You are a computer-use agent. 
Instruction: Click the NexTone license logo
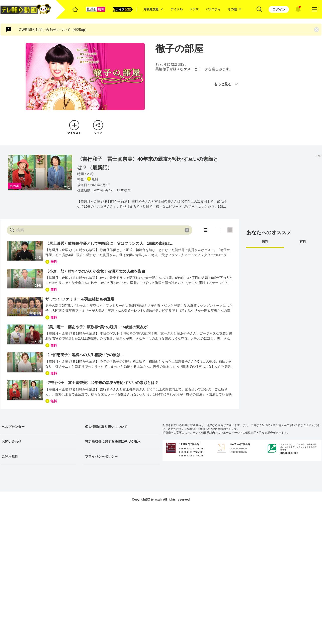pos(221,448)
